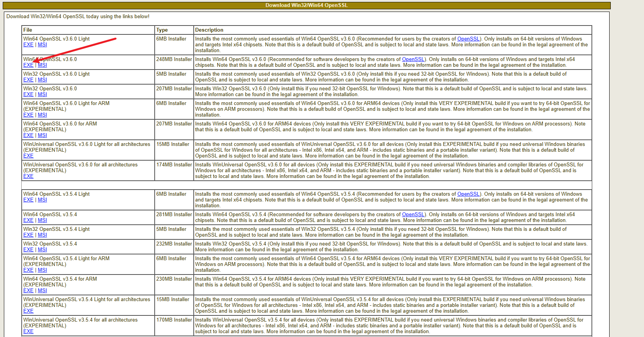The width and height of the screenshot is (644, 337).
Task: Follow OpenSSL link in Win64 v3.6.0 Light description
Action: pyautogui.click(x=468, y=39)
